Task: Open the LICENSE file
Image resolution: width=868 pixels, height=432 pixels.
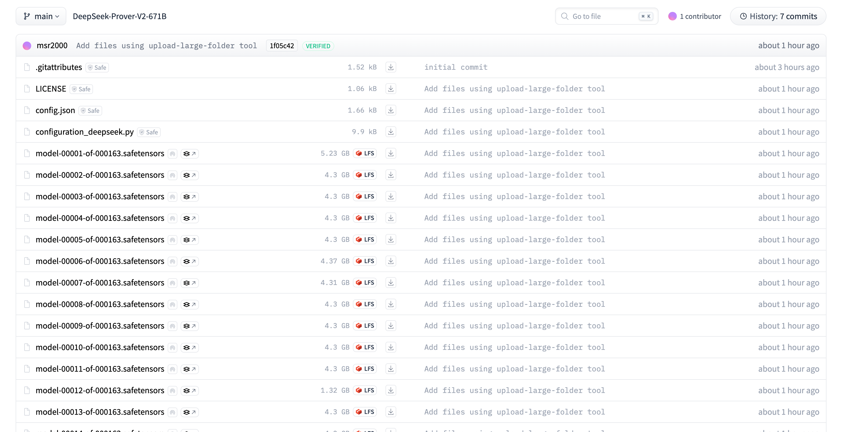Action: coord(51,89)
